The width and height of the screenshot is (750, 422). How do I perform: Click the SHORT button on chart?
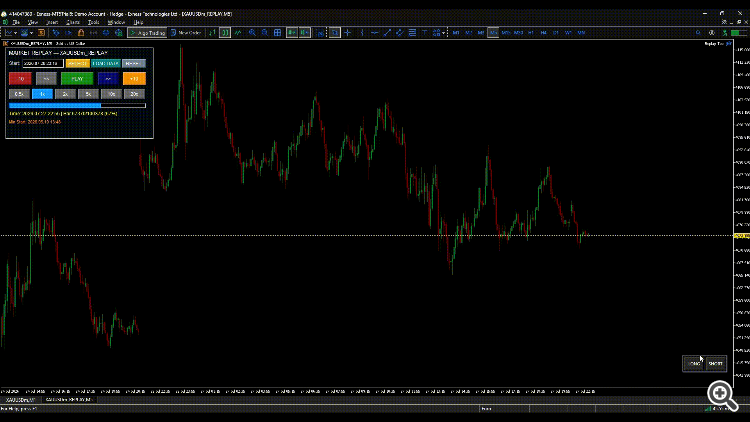[716, 364]
